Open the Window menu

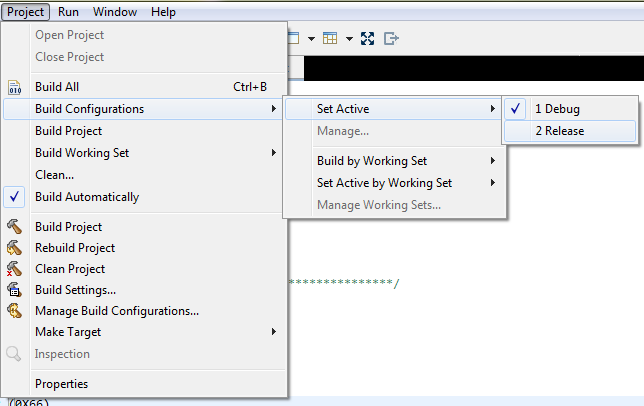(x=115, y=12)
